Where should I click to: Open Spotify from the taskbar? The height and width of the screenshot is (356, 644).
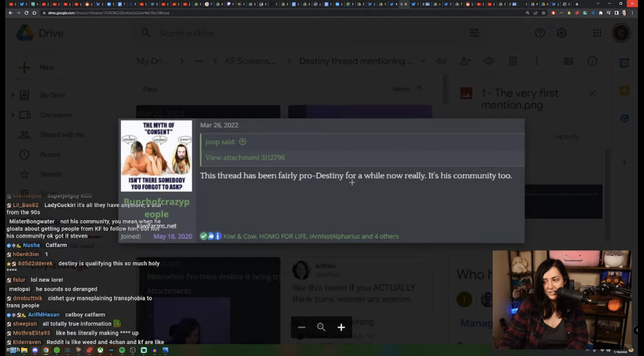[122, 350]
